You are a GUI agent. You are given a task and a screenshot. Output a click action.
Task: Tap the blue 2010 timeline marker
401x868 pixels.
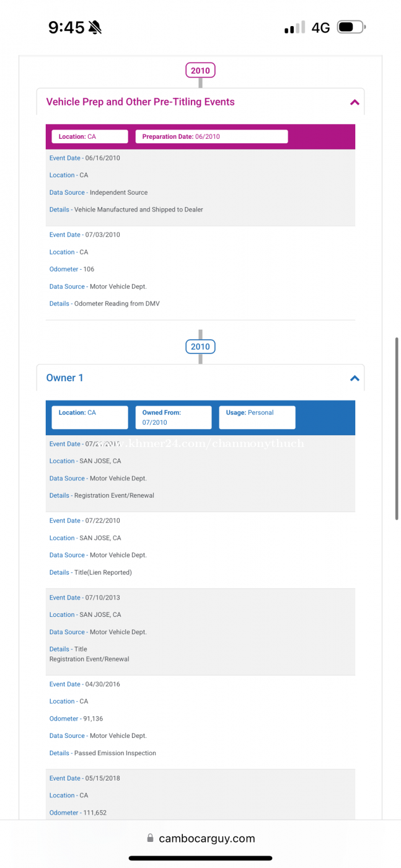pos(200,347)
